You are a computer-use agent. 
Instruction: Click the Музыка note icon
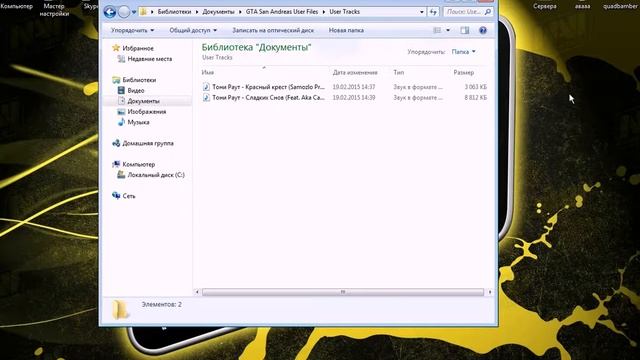click(x=121, y=122)
